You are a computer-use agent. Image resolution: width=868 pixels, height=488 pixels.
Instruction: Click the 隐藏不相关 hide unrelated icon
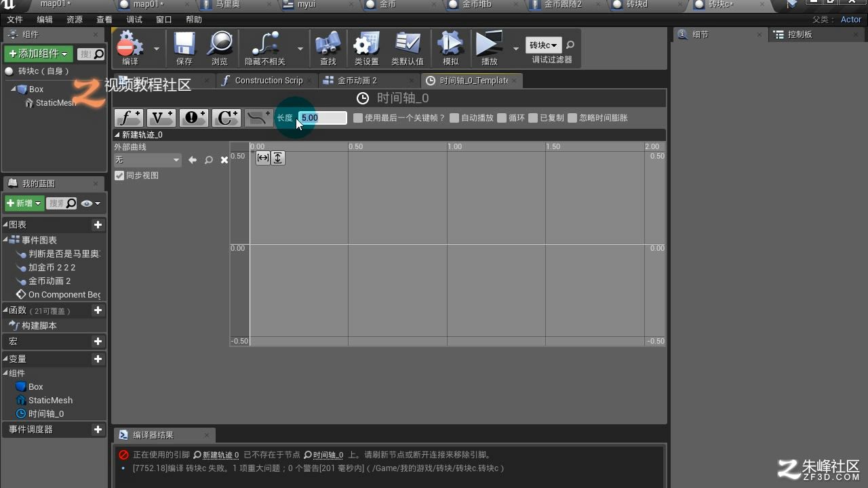point(264,48)
